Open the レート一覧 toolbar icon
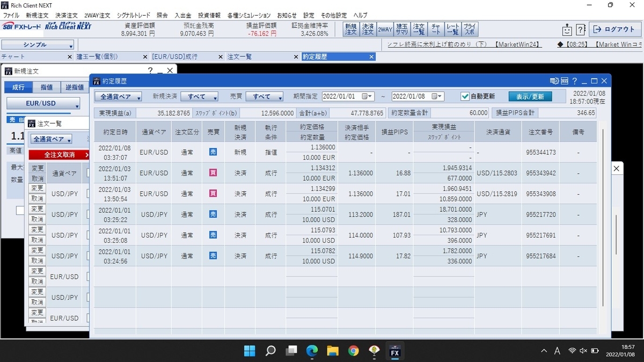The width and height of the screenshot is (644, 362). [x=452, y=29]
